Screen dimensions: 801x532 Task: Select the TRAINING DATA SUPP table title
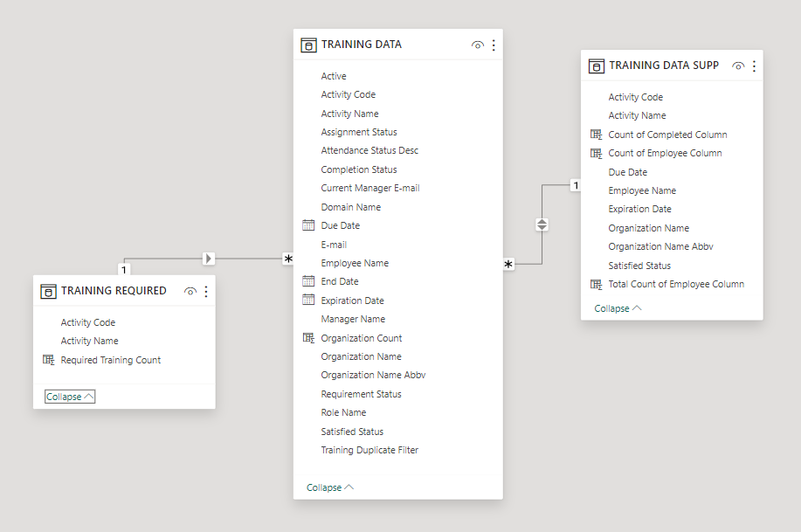pos(664,66)
